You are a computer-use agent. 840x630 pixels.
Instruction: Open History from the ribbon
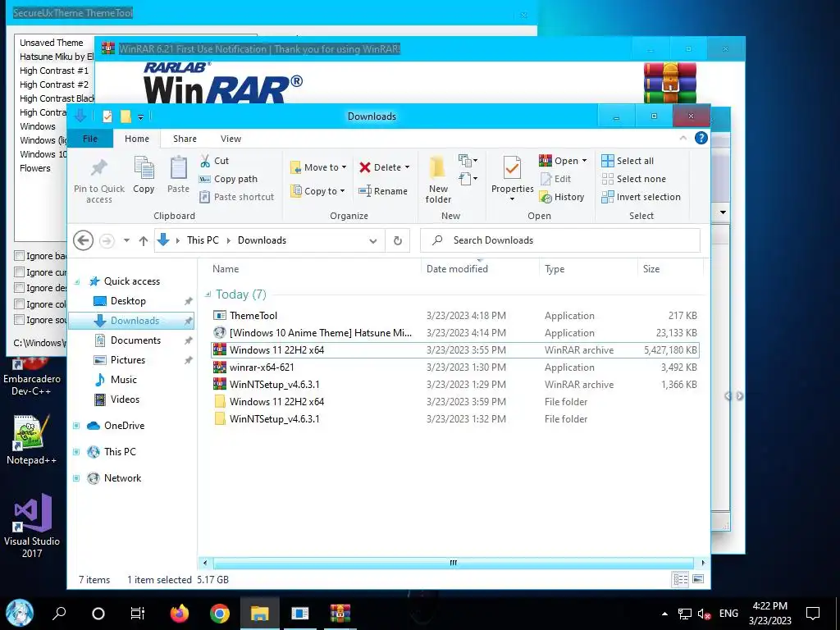click(562, 197)
